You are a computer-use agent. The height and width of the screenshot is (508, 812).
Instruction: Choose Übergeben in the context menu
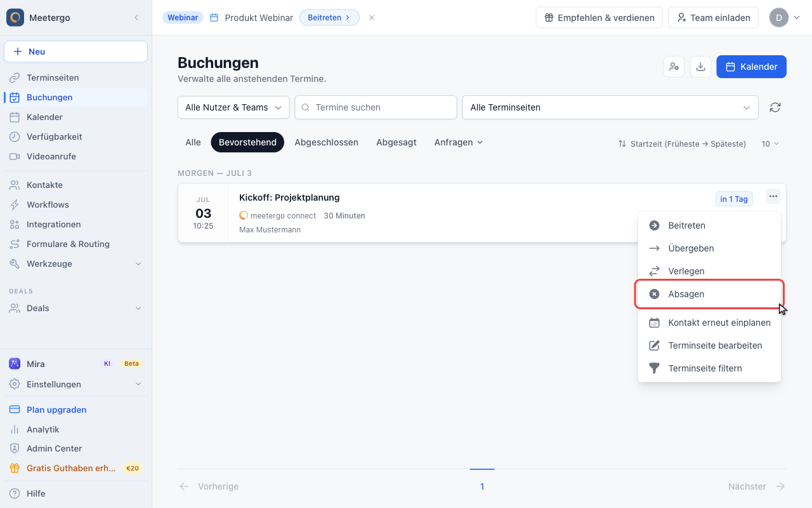tap(709, 248)
